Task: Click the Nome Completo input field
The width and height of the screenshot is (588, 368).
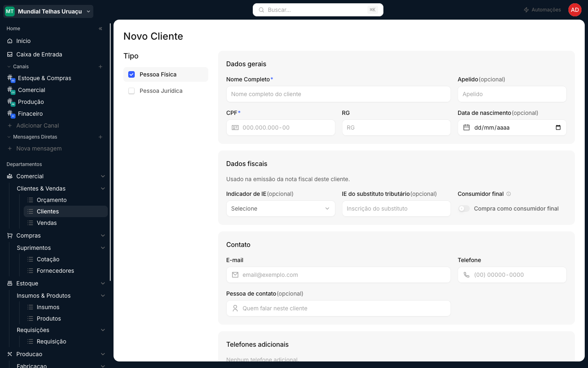Action: (339, 94)
